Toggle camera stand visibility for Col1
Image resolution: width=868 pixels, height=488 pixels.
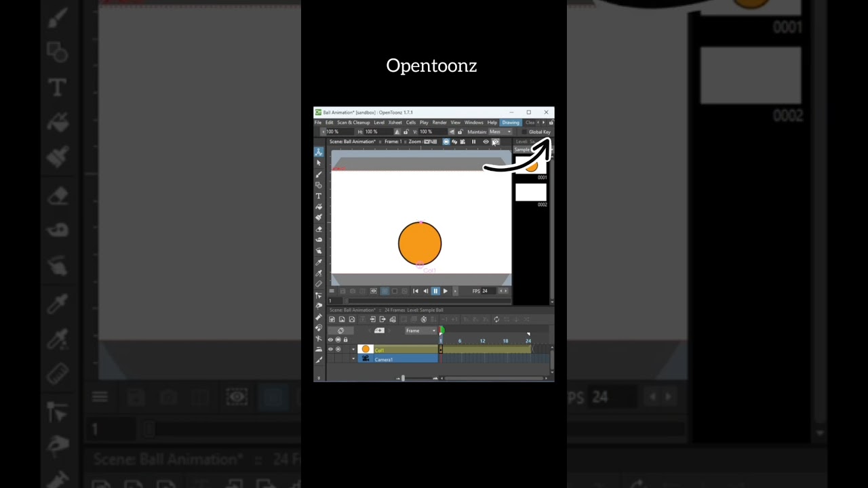pos(338,350)
